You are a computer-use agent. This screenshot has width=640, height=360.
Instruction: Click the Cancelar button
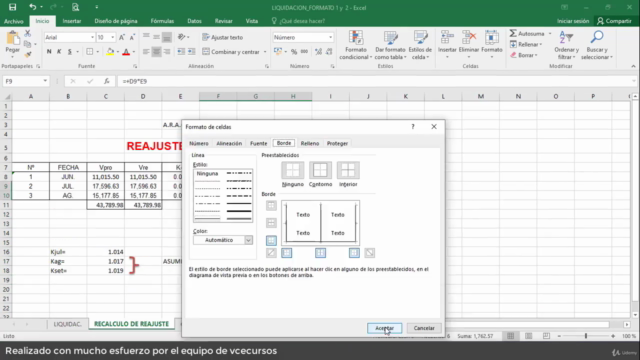click(424, 328)
